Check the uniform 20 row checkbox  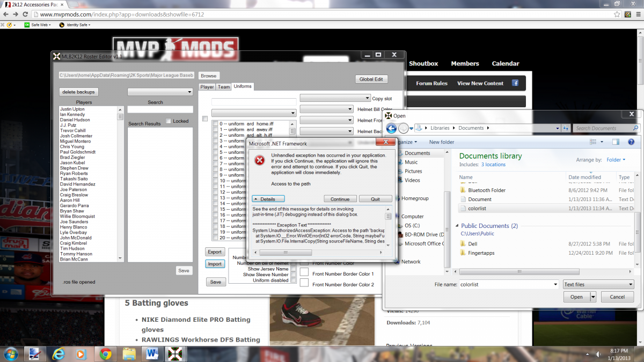pyautogui.click(x=215, y=238)
